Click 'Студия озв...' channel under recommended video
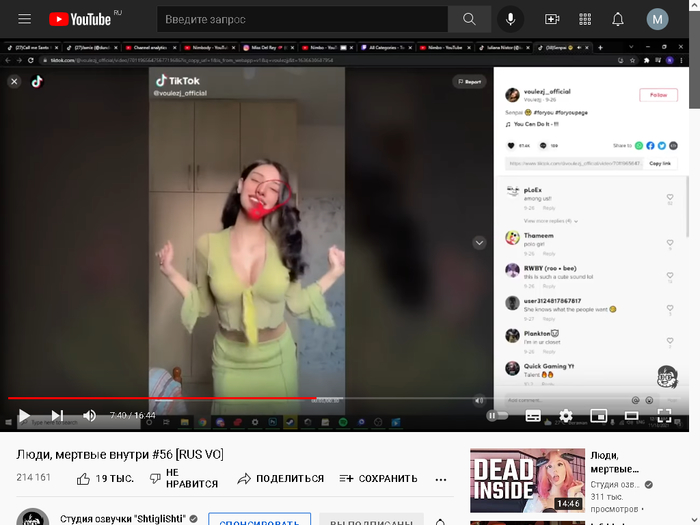 (615, 484)
